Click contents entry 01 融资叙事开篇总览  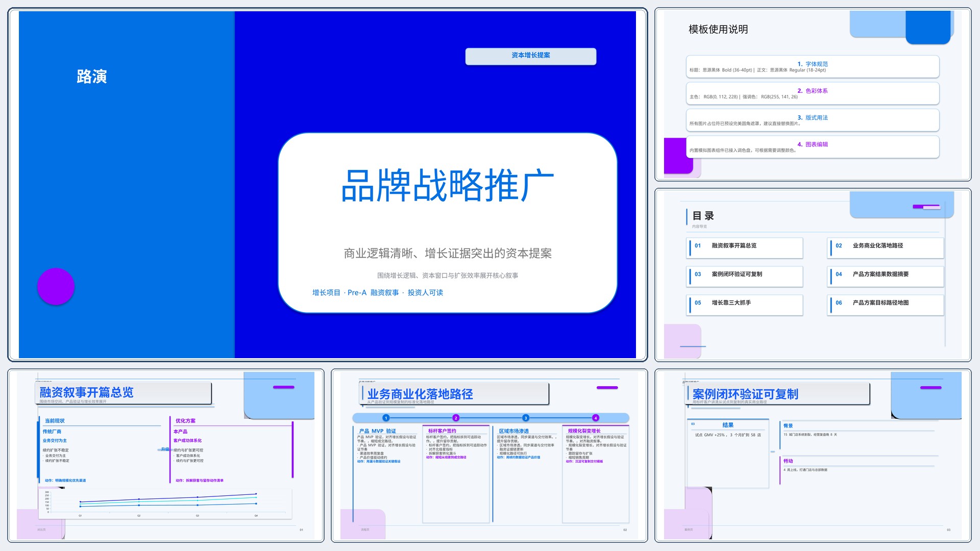point(745,248)
